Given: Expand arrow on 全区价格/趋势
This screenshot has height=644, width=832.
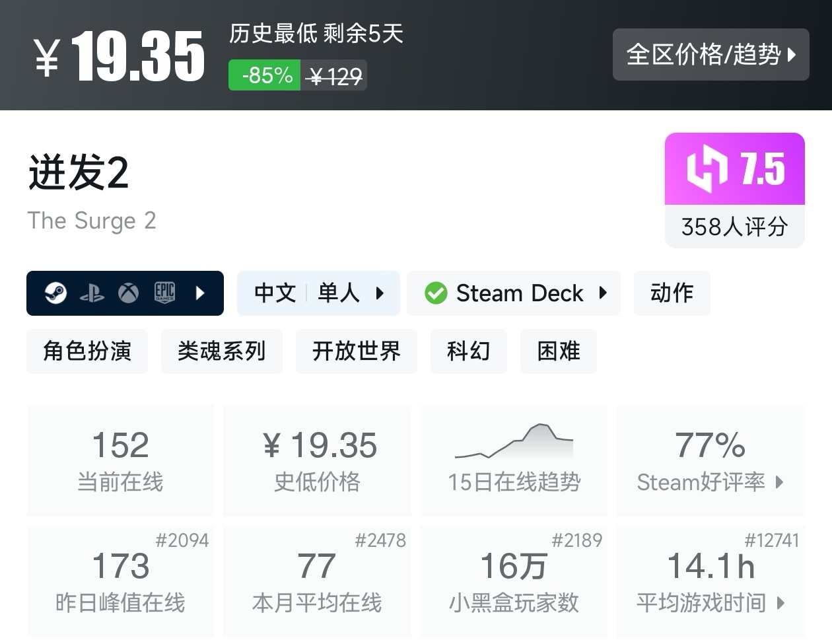Looking at the screenshot, I should click(792, 55).
